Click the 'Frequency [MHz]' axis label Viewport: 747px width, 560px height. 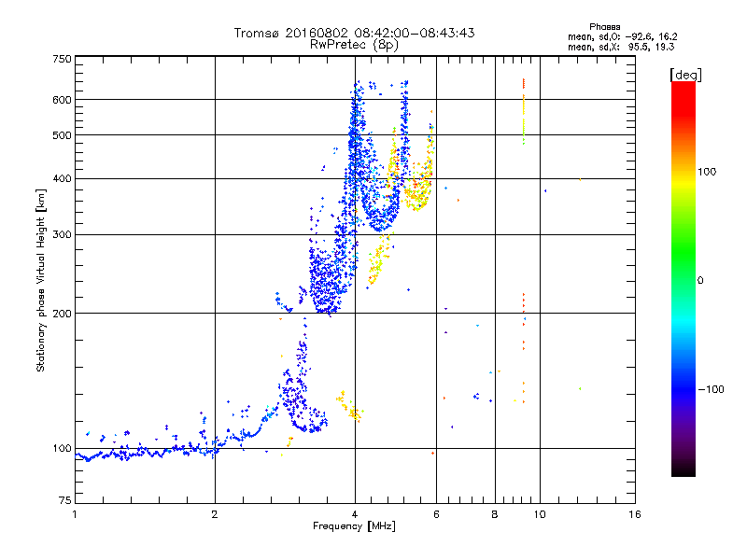pos(354,526)
